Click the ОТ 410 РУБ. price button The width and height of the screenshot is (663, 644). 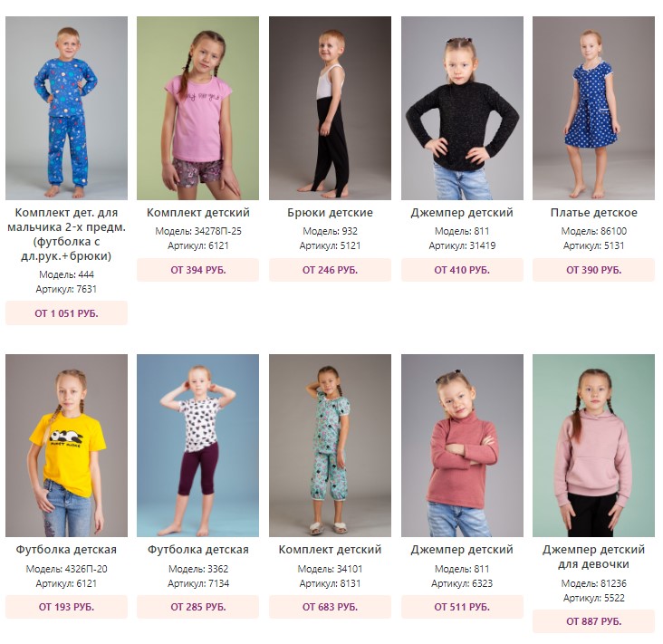tap(462, 270)
